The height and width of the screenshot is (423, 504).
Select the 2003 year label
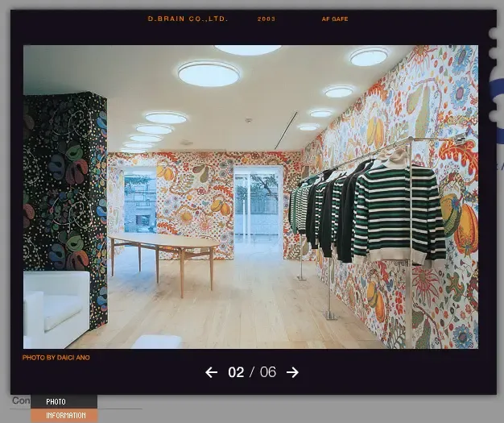click(x=266, y=19)
